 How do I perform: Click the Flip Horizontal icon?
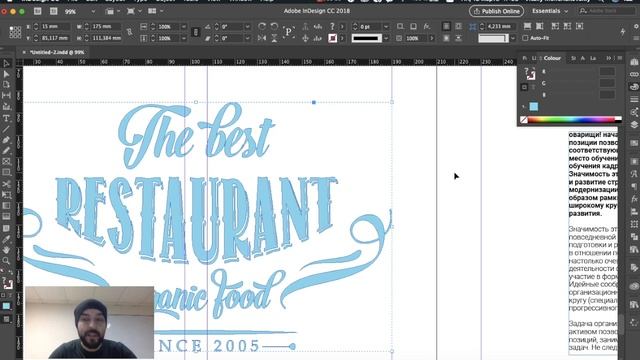click(262, 38)
